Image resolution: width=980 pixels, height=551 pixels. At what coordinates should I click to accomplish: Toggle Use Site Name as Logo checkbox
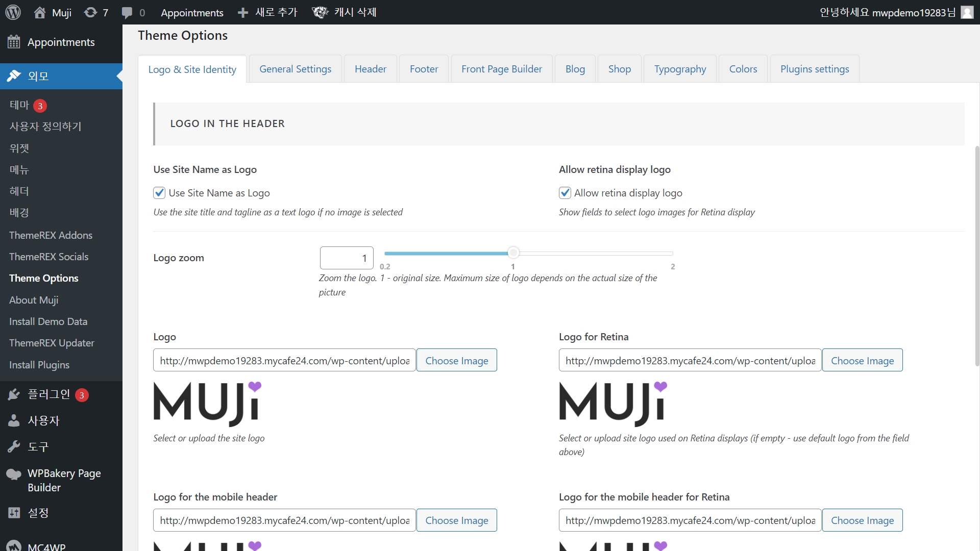tap(159, 193)
